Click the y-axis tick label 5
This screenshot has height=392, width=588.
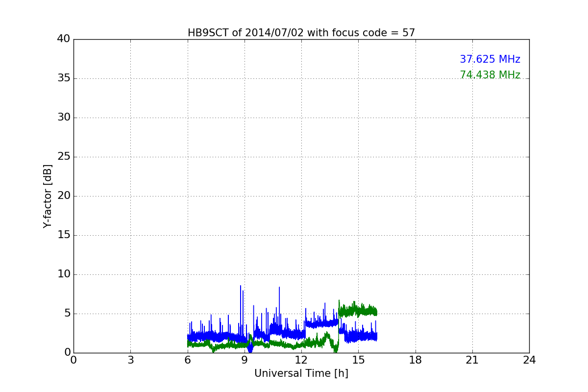point(67,314)
